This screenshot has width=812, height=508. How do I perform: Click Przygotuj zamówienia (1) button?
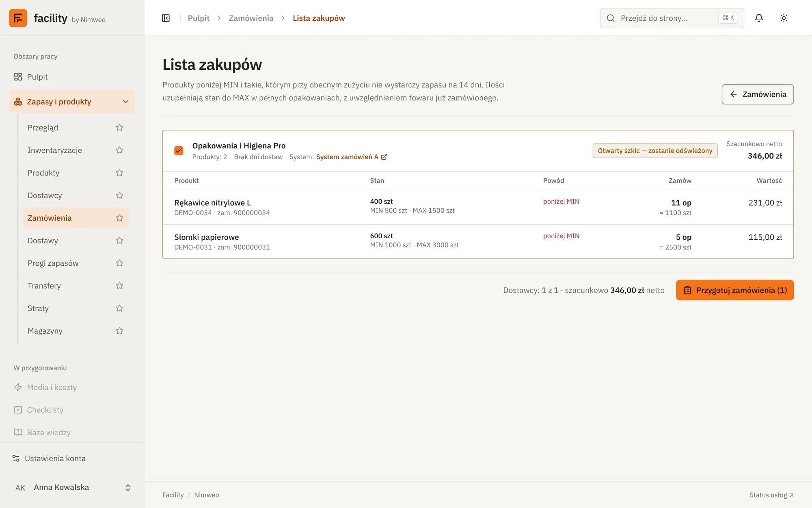[x=735, y=290]
